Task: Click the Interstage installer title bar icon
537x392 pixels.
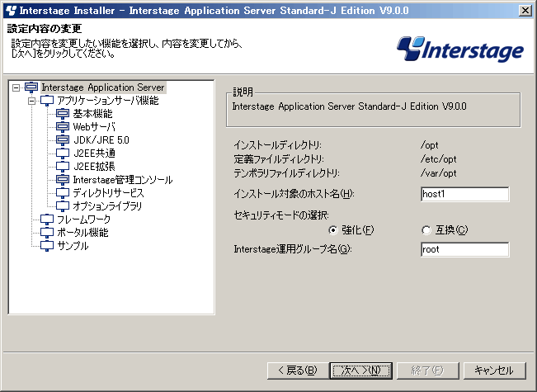Action: click(x=11, y=11)
